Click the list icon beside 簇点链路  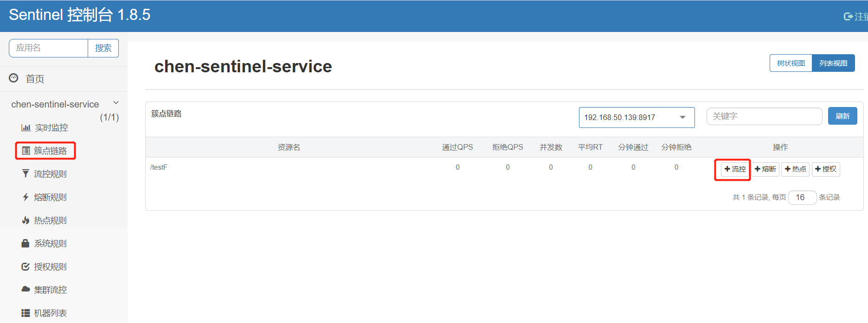(x=26, y=151)
